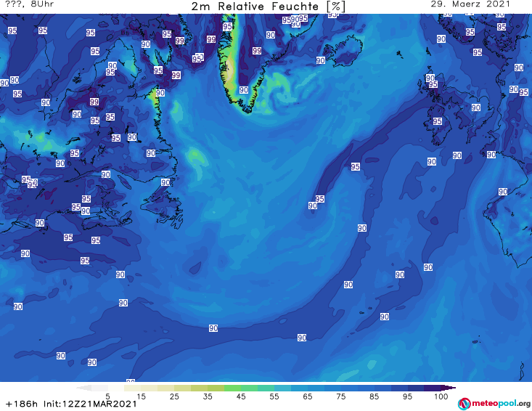Open the meteopool.org logo link
The image size is (532, 411).
pyautogui.click(x=494, y=404)
